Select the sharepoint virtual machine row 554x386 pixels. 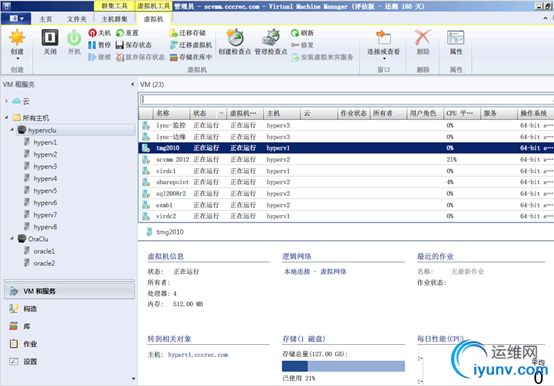pyautogui.click(x=346, y=182)
